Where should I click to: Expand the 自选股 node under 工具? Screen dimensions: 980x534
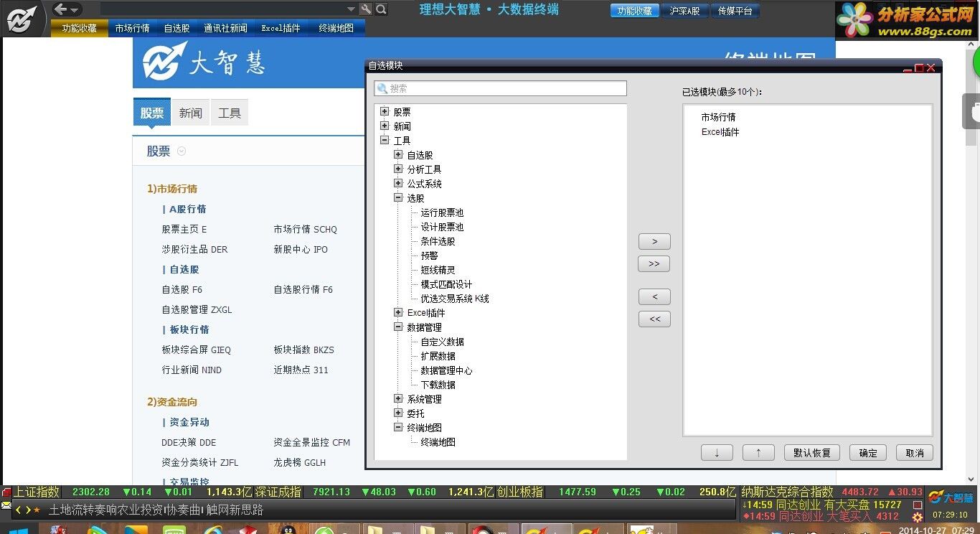398,155
